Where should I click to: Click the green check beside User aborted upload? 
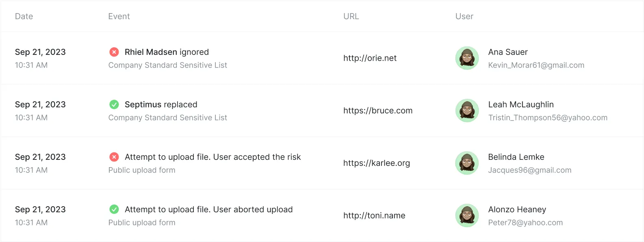click(x=114, y=209)
